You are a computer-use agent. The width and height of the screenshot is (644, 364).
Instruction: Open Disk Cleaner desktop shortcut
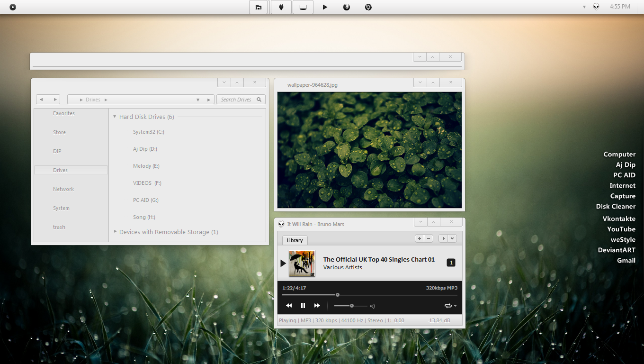(616, 207)
